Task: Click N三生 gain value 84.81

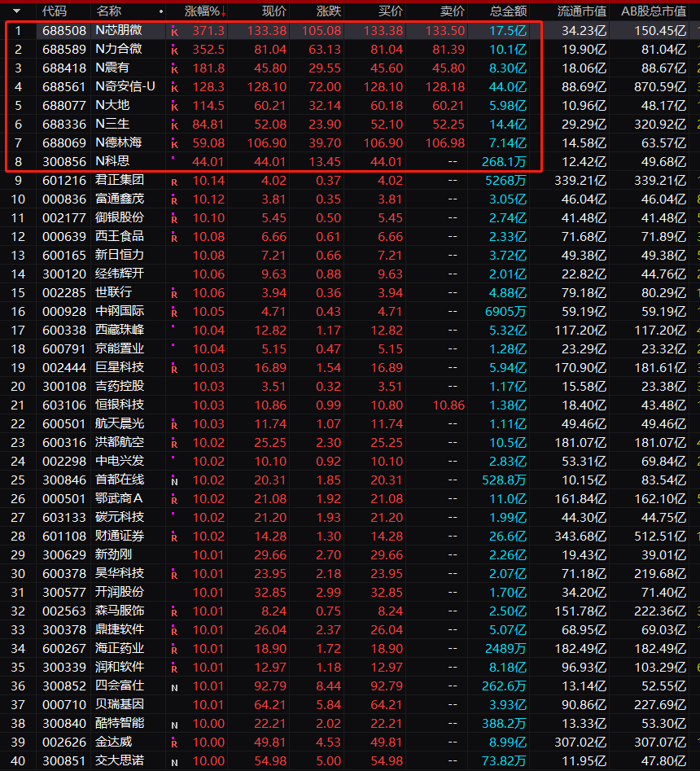Action: click(208, 125)
